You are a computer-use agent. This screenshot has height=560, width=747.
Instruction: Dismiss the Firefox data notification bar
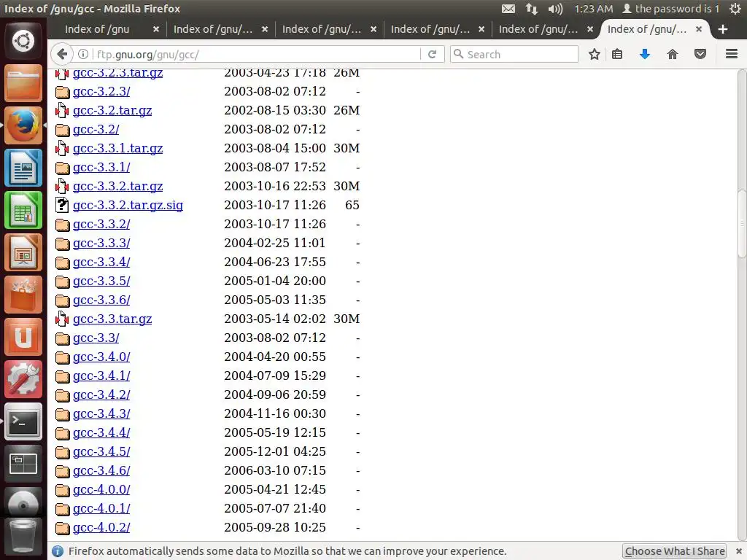pos(738,551)
